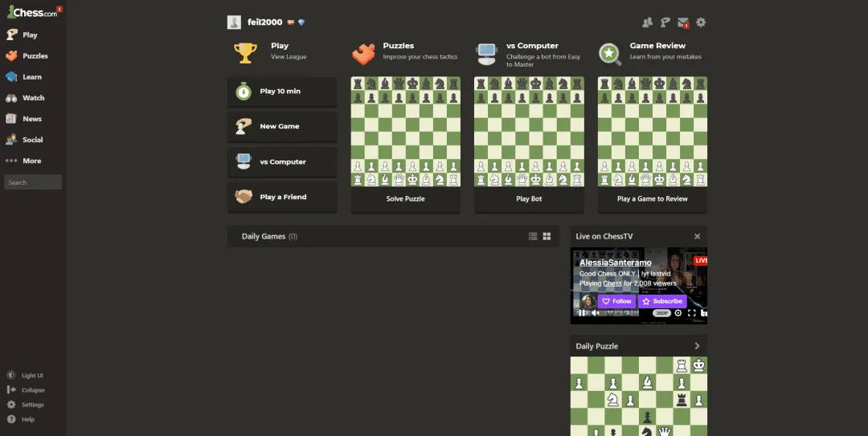Viewport: 868px width, 436px height.
Task: Switch Daily Games to list view
Action: click(x=533, y=236)
